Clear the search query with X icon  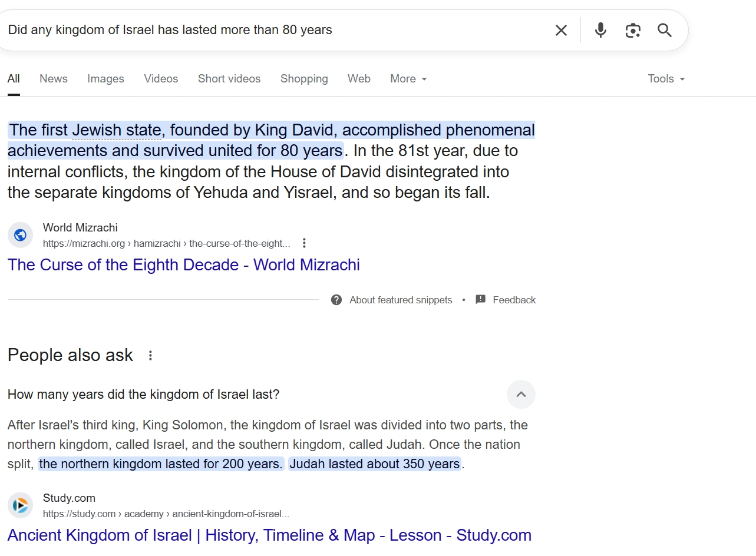(561, 30)
